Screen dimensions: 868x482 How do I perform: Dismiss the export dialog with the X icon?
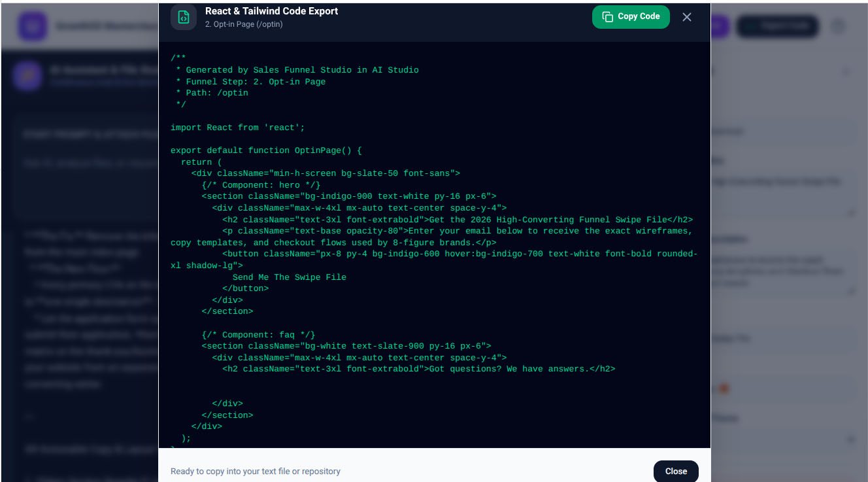click(x=686, y=17)
